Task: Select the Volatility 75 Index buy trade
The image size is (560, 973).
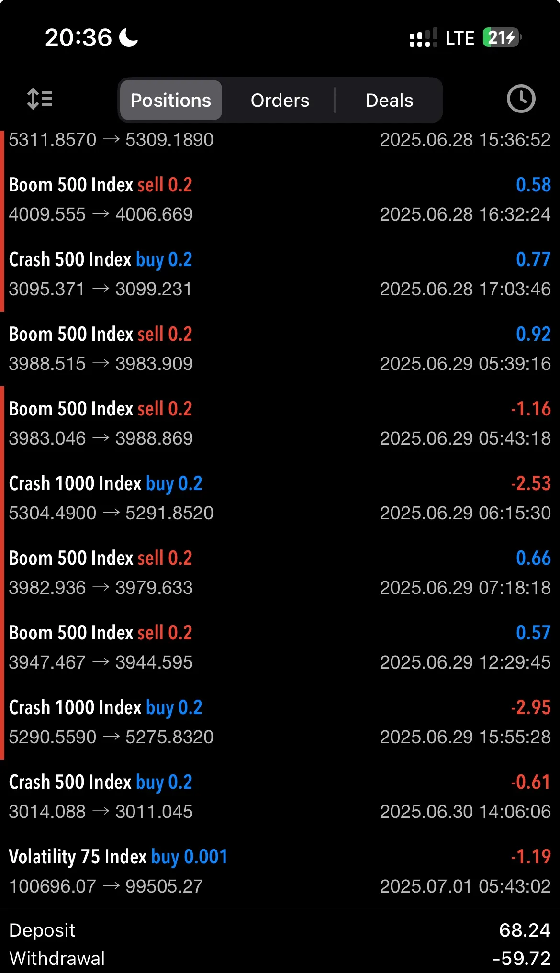Action: (280, 872)
